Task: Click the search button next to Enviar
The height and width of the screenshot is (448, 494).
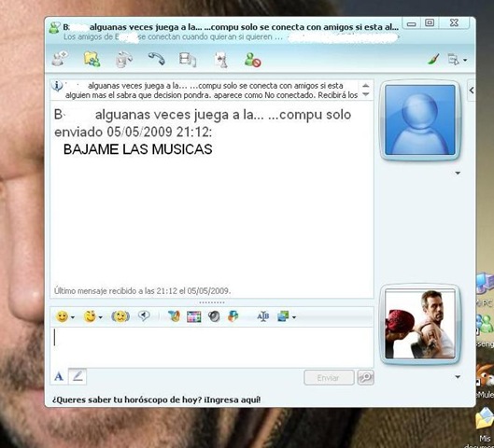Action: (365, 378)
